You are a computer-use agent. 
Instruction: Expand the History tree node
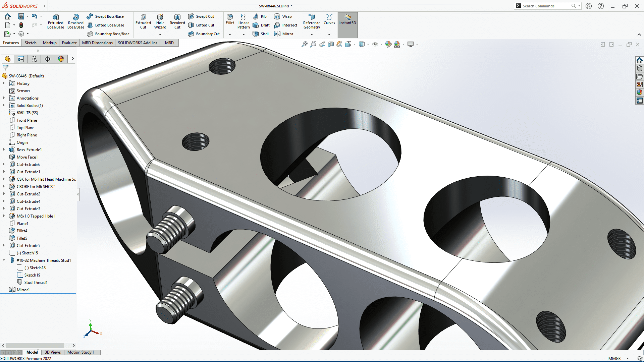pyautogui.click(x=4, y=83)
